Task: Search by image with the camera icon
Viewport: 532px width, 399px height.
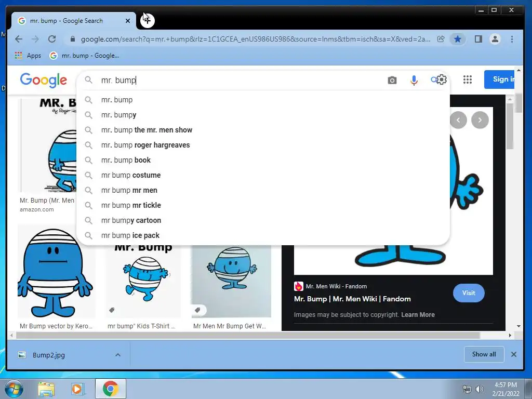Action: coord(392,80)
